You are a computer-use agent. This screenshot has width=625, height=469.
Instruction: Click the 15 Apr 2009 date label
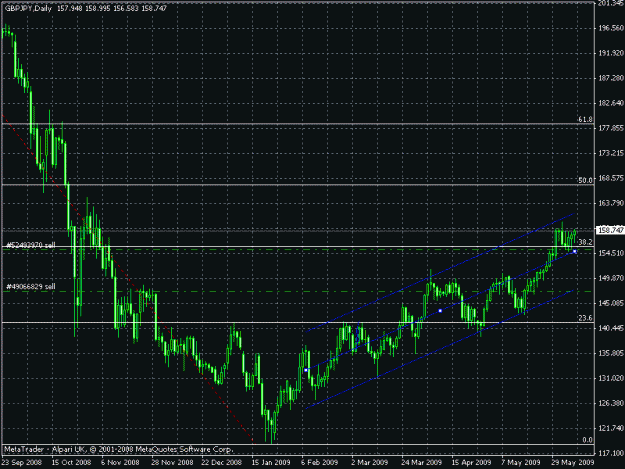[x=471, y=462]
